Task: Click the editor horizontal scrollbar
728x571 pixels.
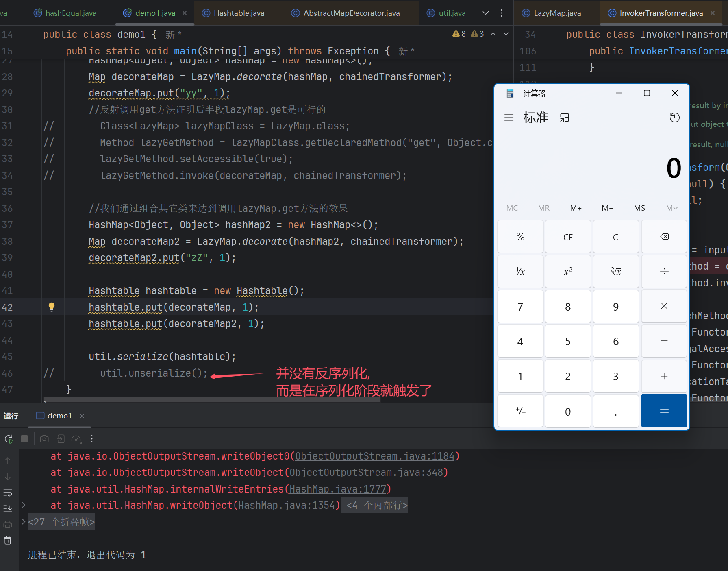Action: (x=212, y=400)
